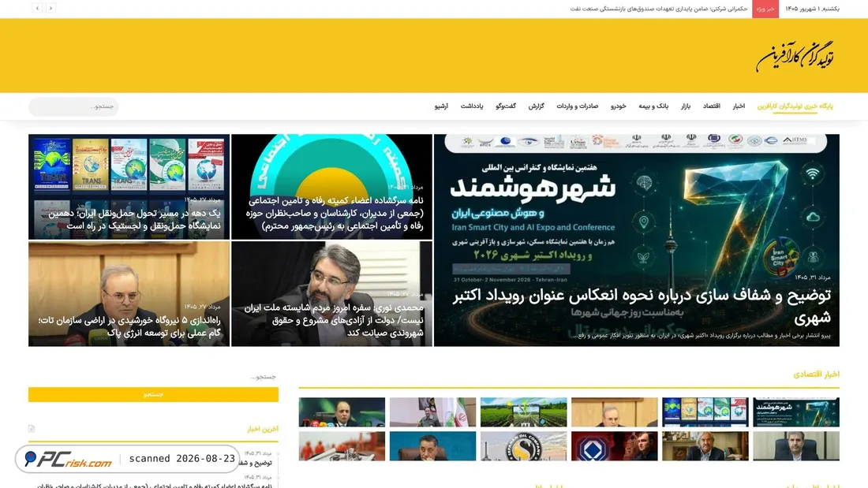Screen dimensions: 868x488
Task: Click the red خبر ویژه badge
Action: [765, 9]
